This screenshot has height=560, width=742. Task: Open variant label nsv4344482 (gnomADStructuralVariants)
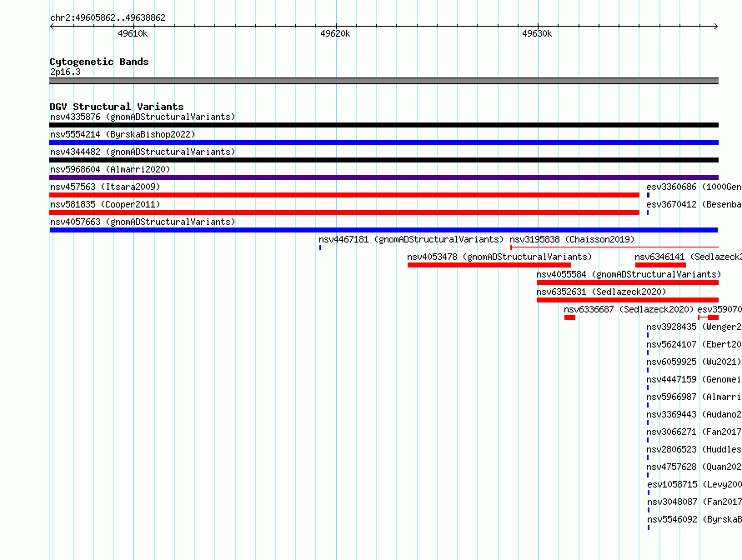pos(143,152)
